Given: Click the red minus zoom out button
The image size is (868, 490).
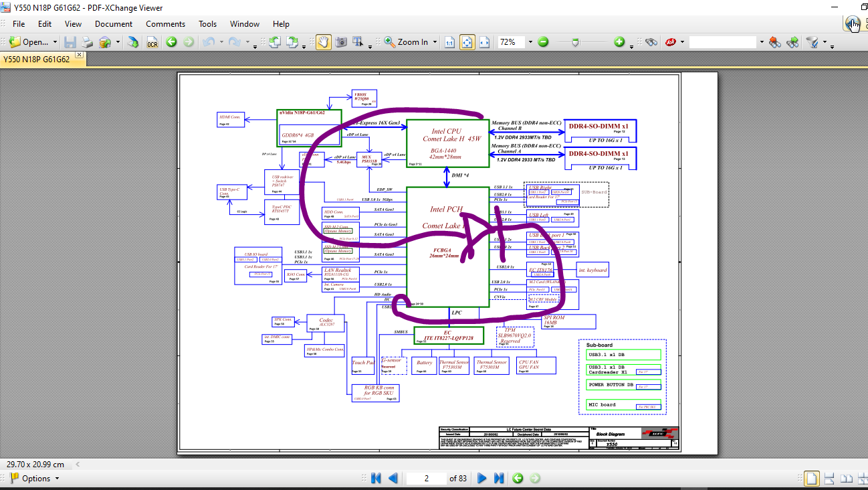Looking at the screenshot, I should [543, 42].
